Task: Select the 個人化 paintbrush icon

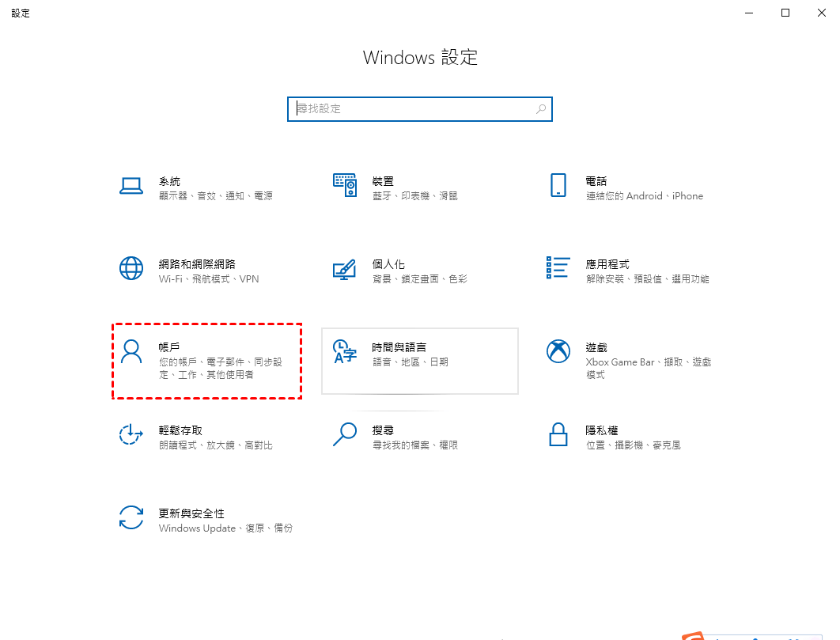Action: [x=345, y=269]
